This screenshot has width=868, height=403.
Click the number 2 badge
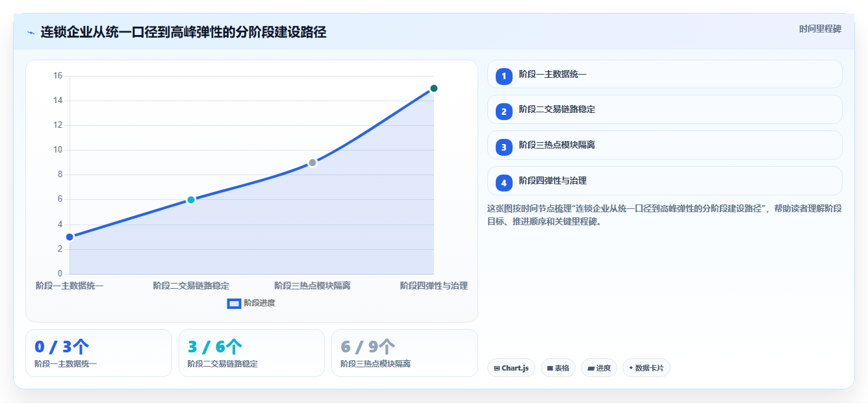click(504, 112)
